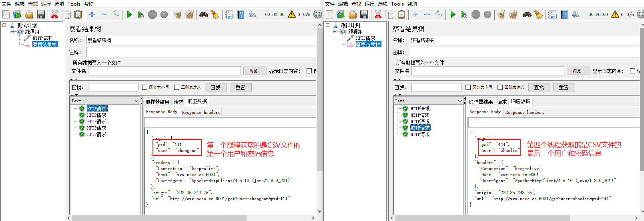Click Search binoculars icon in right window
Viewport: 644px width, 221px height.
click(x=527, y=14)
